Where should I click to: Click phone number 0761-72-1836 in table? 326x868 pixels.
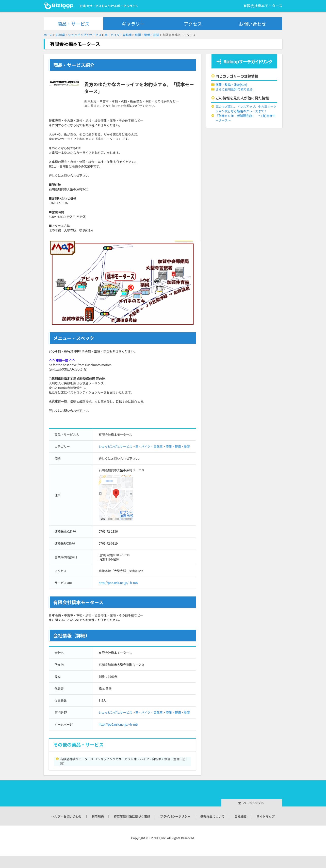tap(108, 531)
